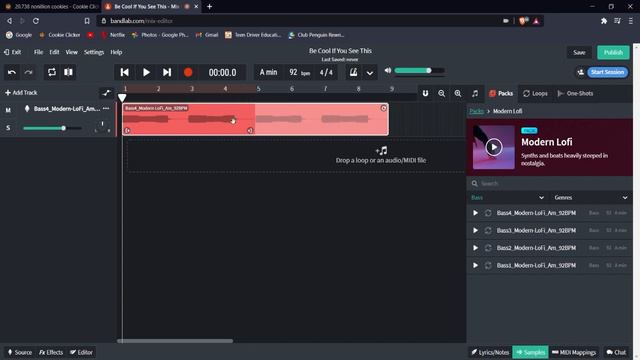Open the Settings menu
The height and width of the screenshot is (360, 640).
(94, 52)
